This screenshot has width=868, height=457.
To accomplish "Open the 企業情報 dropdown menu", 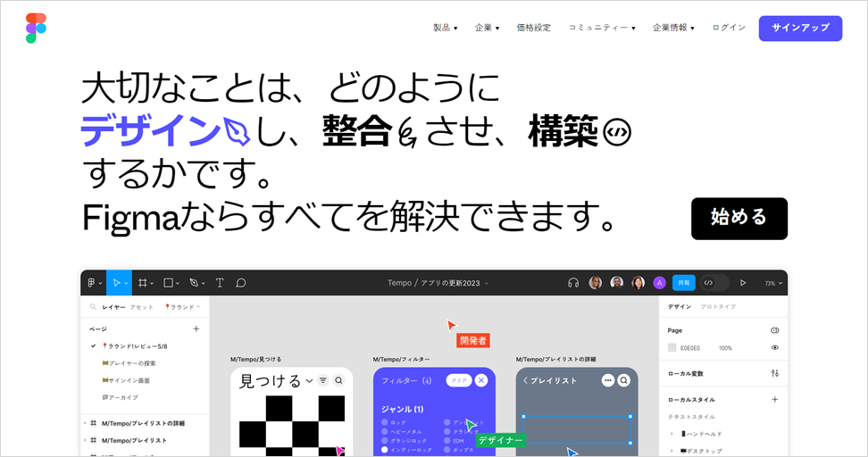I will coord(673,28).
